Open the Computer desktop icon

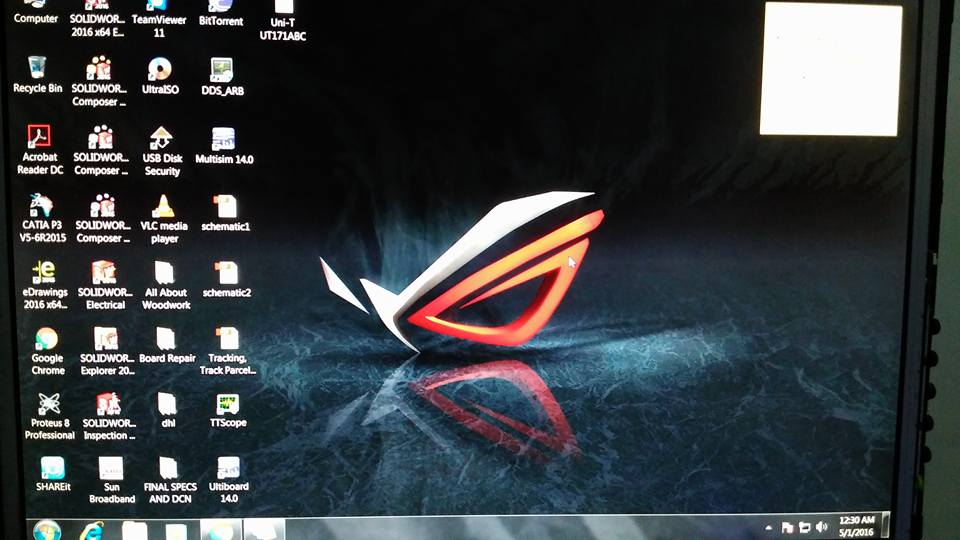click(36, 12)
